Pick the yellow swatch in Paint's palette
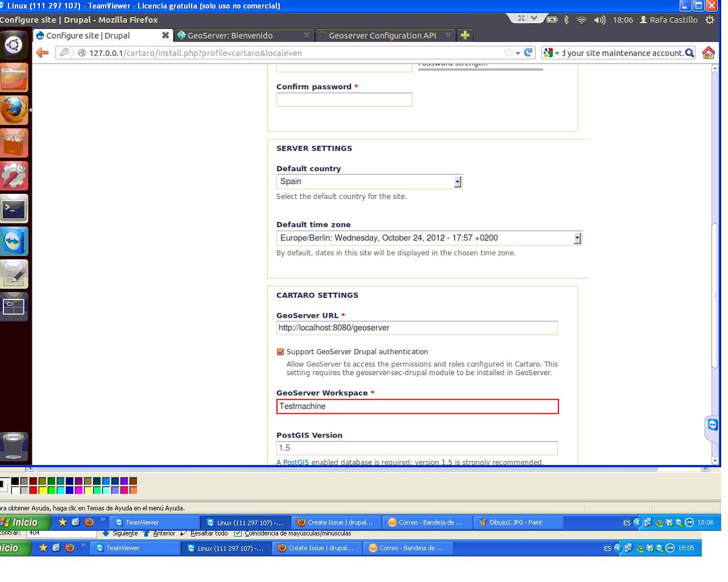 (x=43, y=490)
